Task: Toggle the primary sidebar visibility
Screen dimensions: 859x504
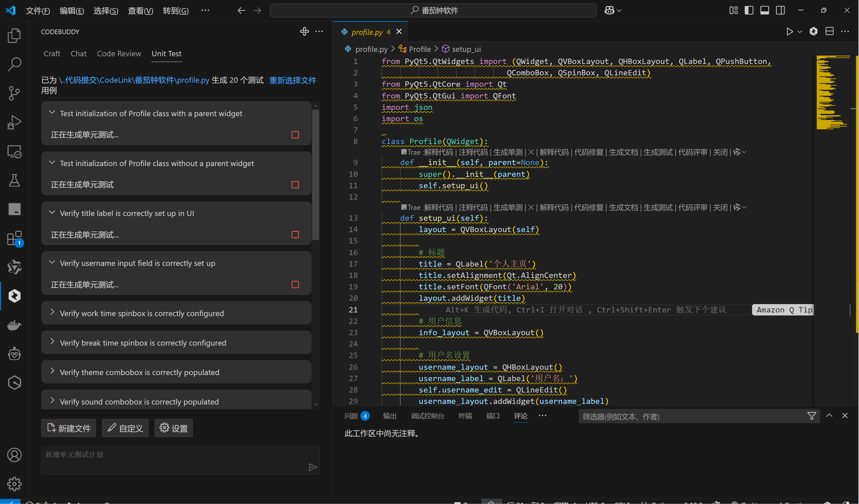Action: [x=749, y=10]
